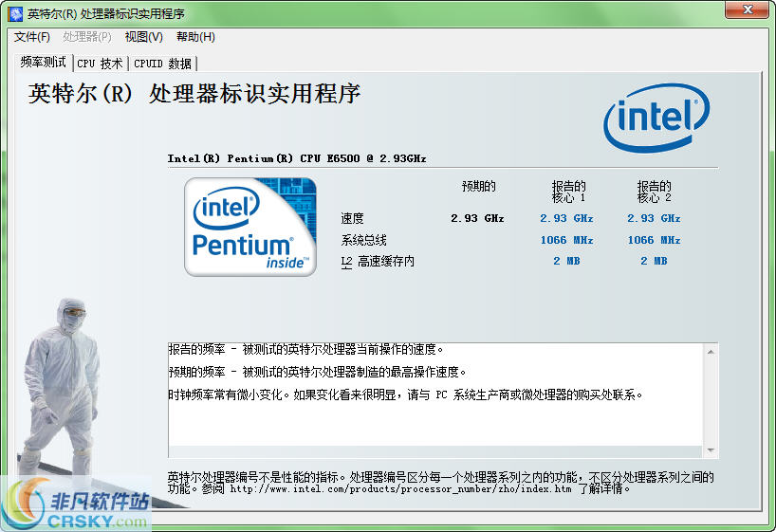Close the processor identification utility window
Screen dimensions: 776x532
click(x=748, y=9)
